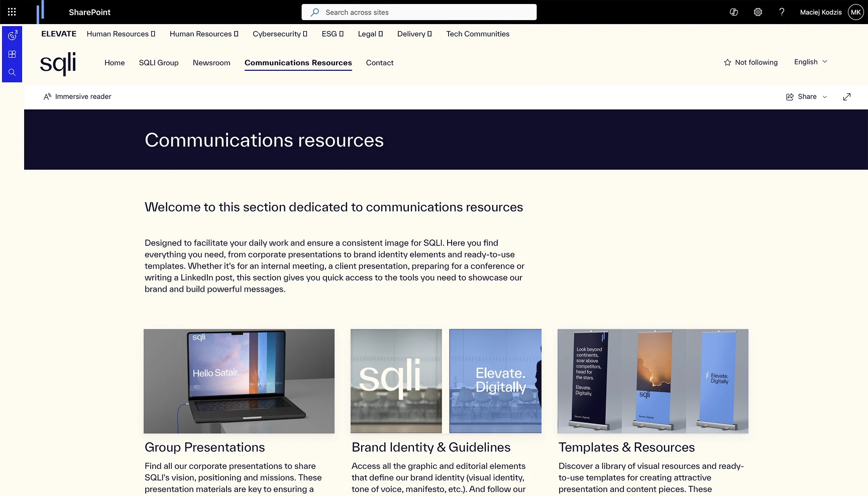Launch the Immersive reader
The width and height of the screenshot is (868, 496).
coord(77,96)
